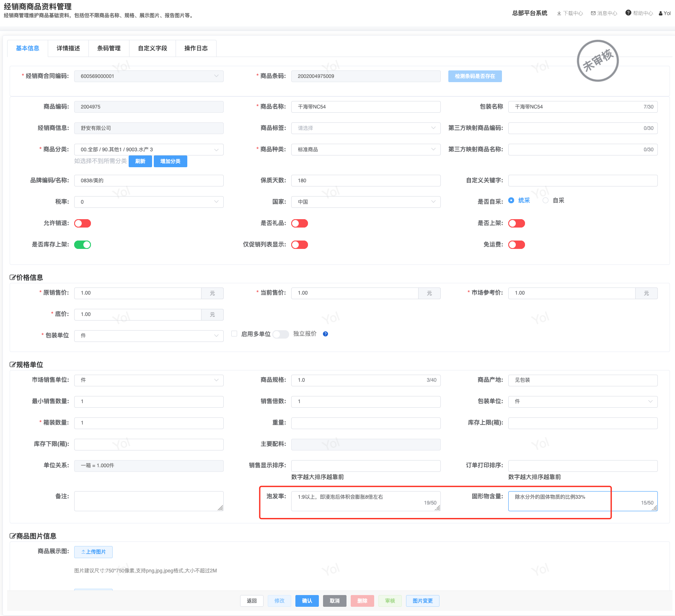This screenshot has width=675, height=616.
Task: Click the independent pricing help tooltip icon
Action: [x=326, y=334]
